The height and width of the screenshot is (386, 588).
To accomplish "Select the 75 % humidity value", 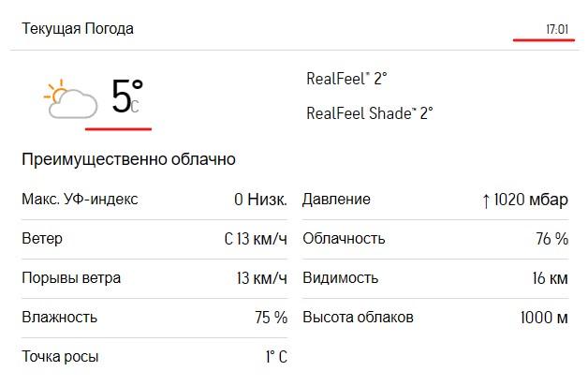I will tap(271, 318).
